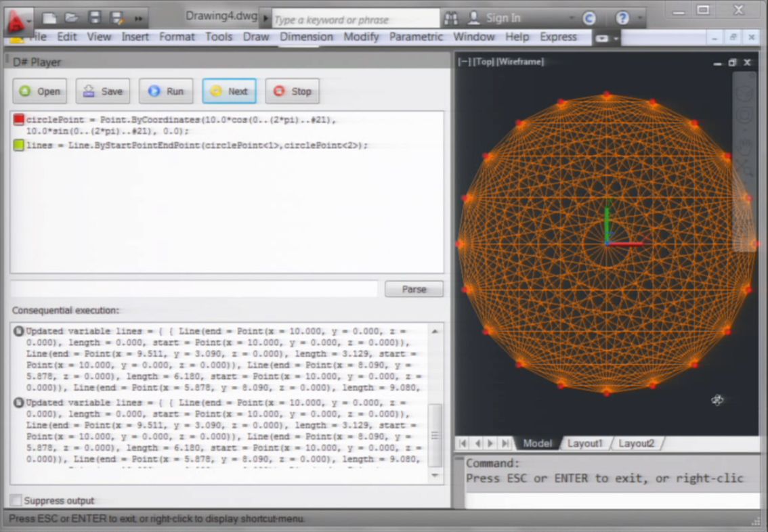Click the output log scrollbar thumb
768x532 pixels.
click(x=435, y=436)
